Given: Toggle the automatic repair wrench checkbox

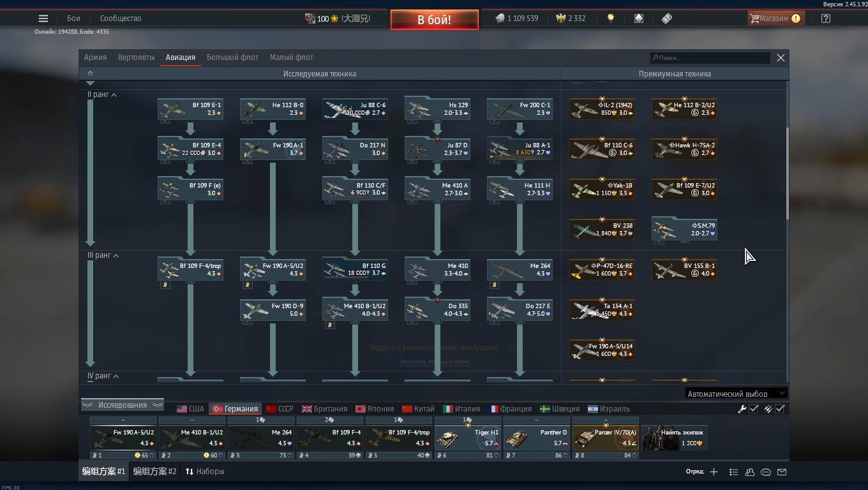Looking at the screenshot, I should (x=754, y=409).
